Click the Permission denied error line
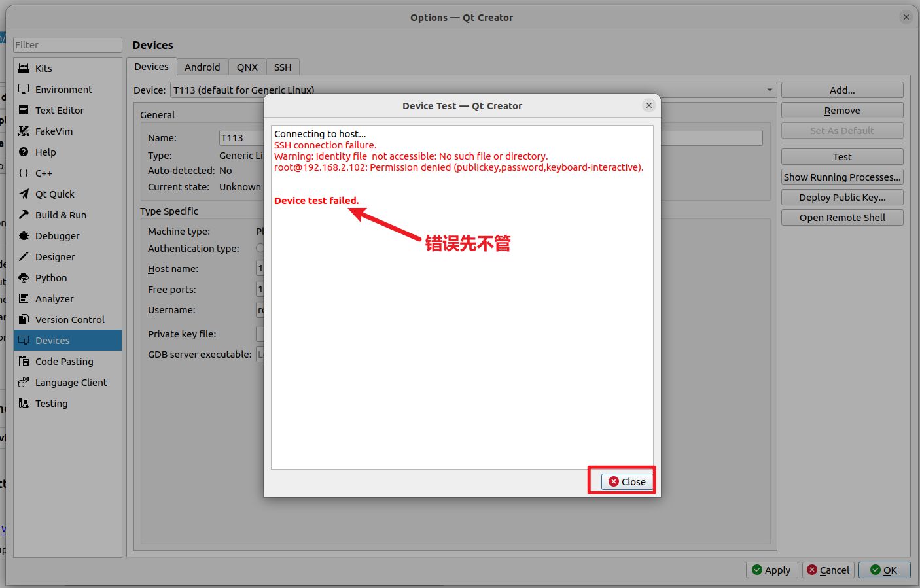920x588 pixels. tap(459, 167)
